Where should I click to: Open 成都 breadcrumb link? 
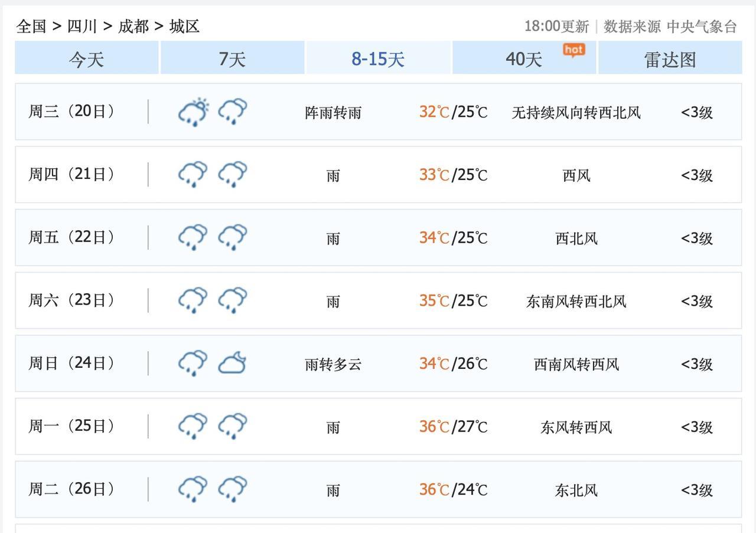point(133,26)
